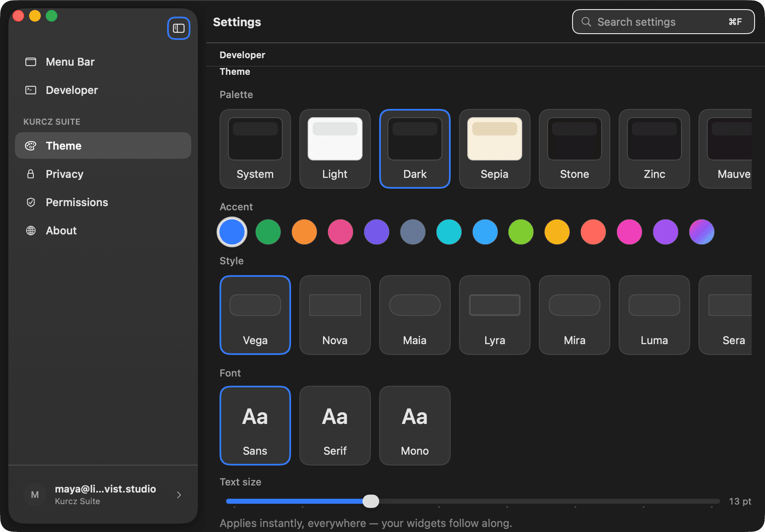Select the multicolor gradient accent
Viewport: 765px width, 532px height.
[702, 232]
